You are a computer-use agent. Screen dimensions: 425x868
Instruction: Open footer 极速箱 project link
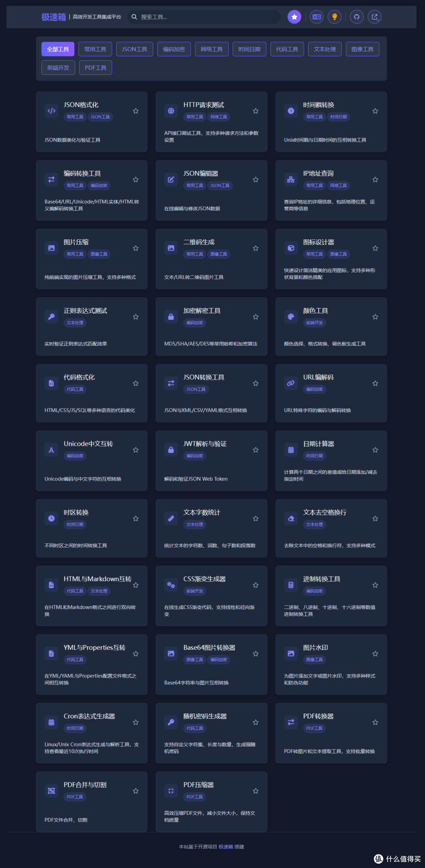coord(226,847)
